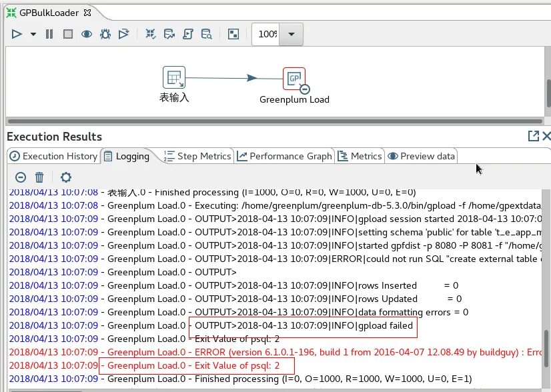This screenshot has width=551, height=392.
Task: Click the red ERROR version 6.1.0.1-196 log line
Action: tap(275, 352)
